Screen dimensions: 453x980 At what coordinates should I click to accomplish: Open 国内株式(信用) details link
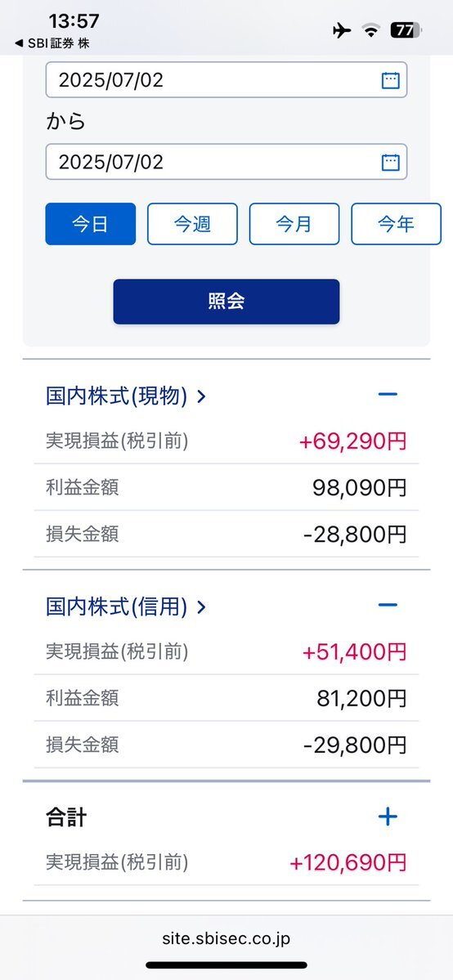[x=116, y=606]
